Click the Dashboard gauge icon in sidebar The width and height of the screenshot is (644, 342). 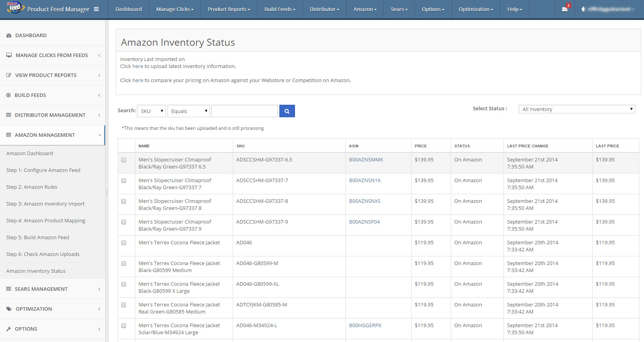tap(9, 36)
